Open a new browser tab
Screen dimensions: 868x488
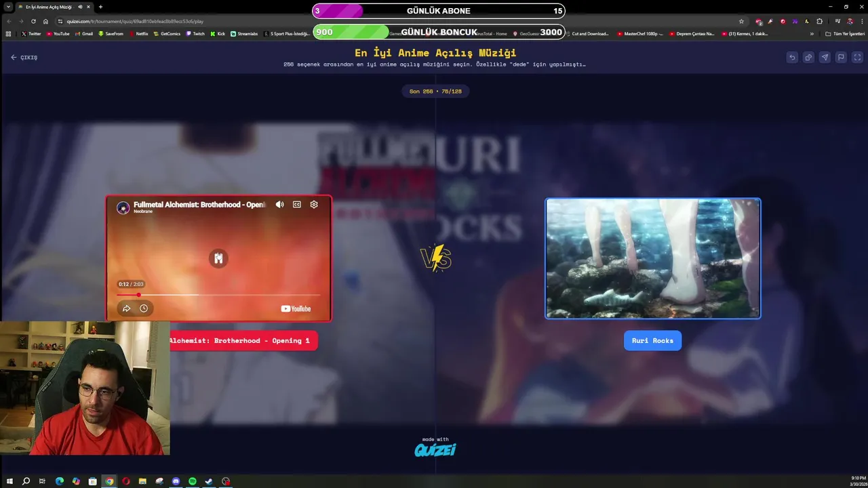coord(100,7)
